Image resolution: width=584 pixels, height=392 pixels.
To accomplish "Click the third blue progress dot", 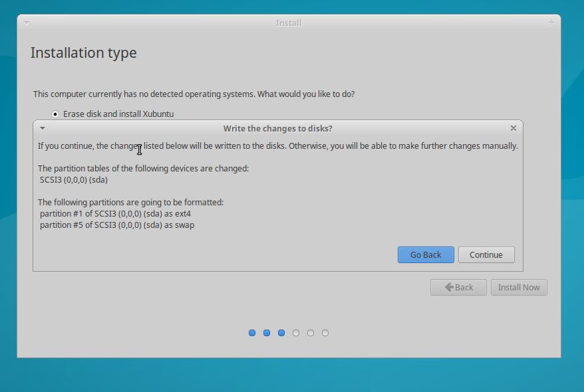I will [281, 333].
